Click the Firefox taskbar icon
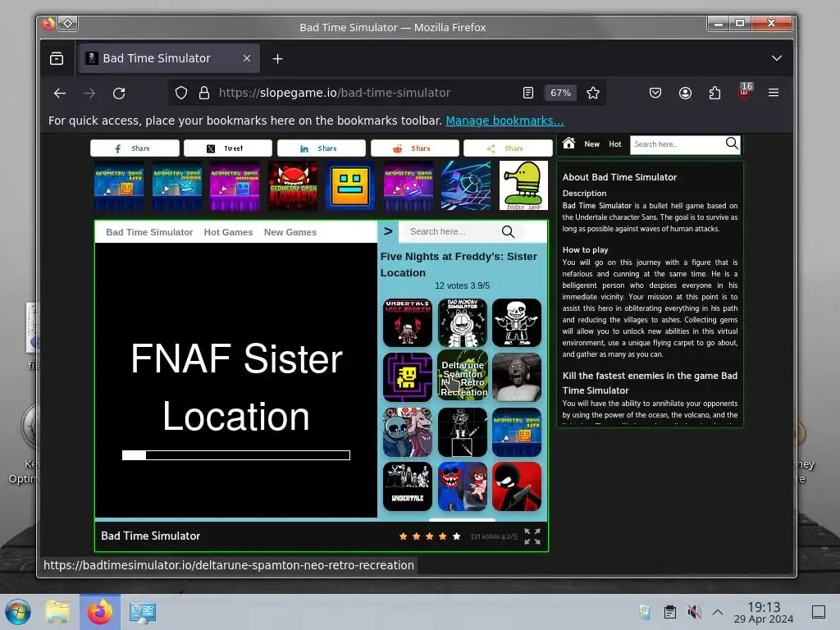The height and width of the screenshot is (630, 840). coord(100,612)
